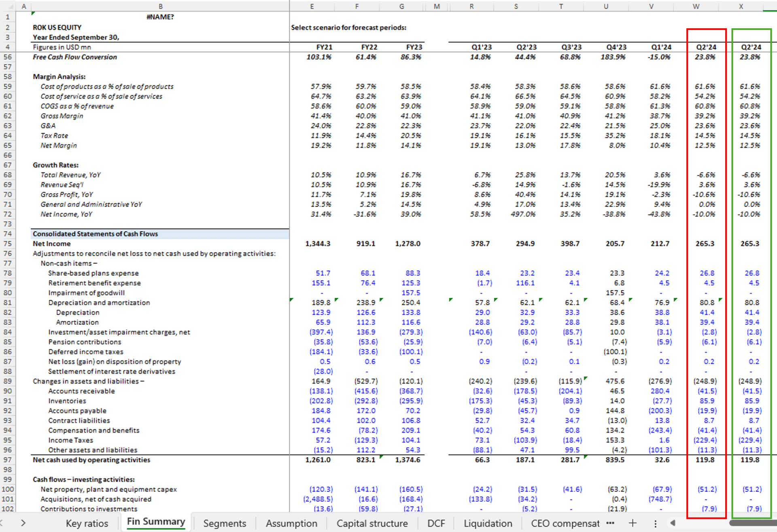Open Capital structure sheet tab
This screenshot has height=532, width=777.
pos(372,524)
